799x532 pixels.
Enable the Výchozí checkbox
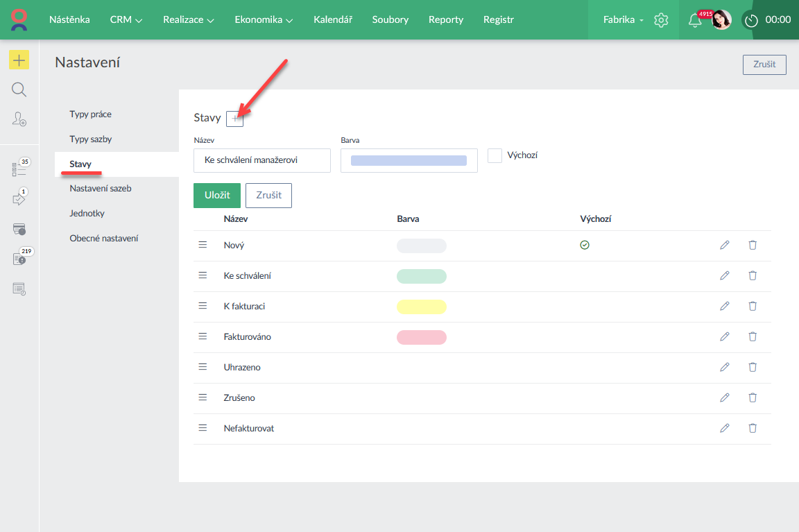click(x=495, y=155)
